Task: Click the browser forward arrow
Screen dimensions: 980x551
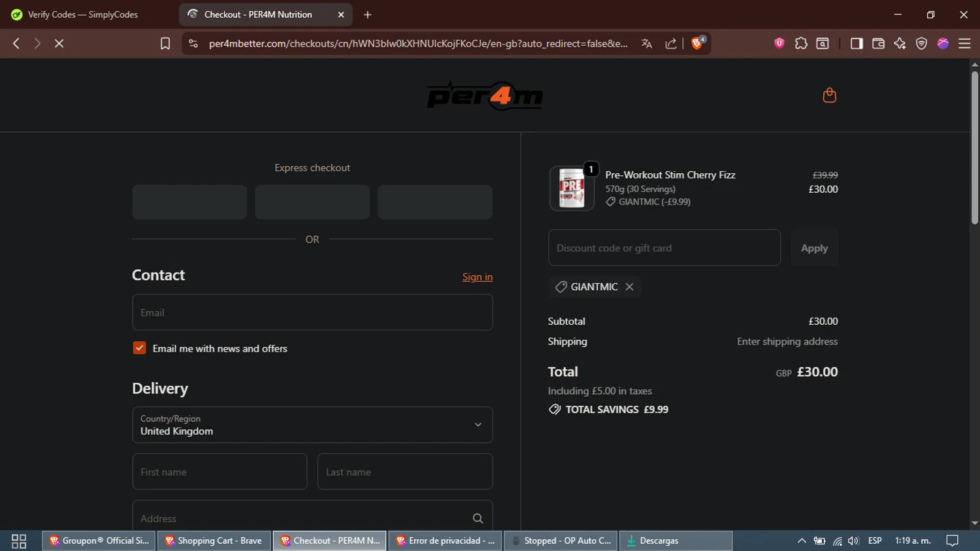Action: click(37, 43)
